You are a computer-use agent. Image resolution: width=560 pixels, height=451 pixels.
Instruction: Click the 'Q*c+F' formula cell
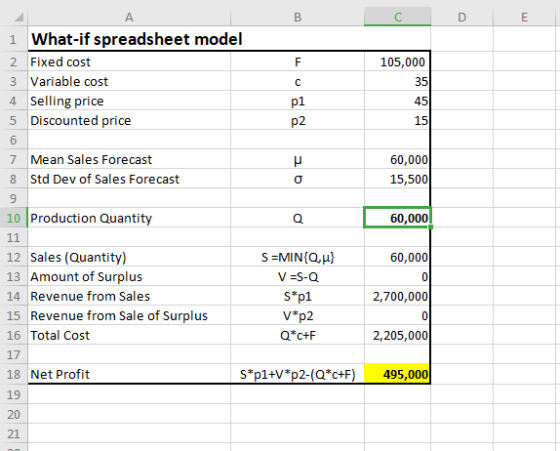[298, 335]
